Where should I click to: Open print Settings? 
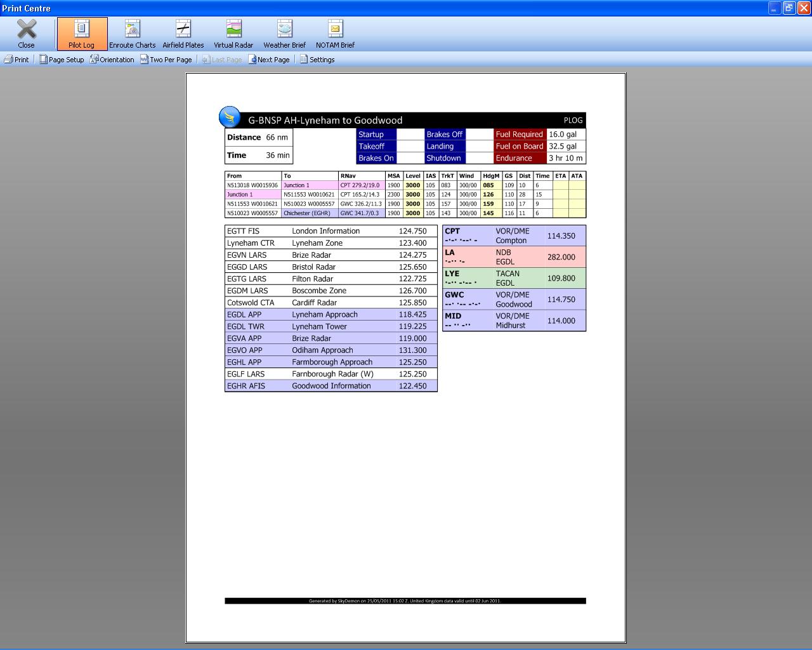317,60
